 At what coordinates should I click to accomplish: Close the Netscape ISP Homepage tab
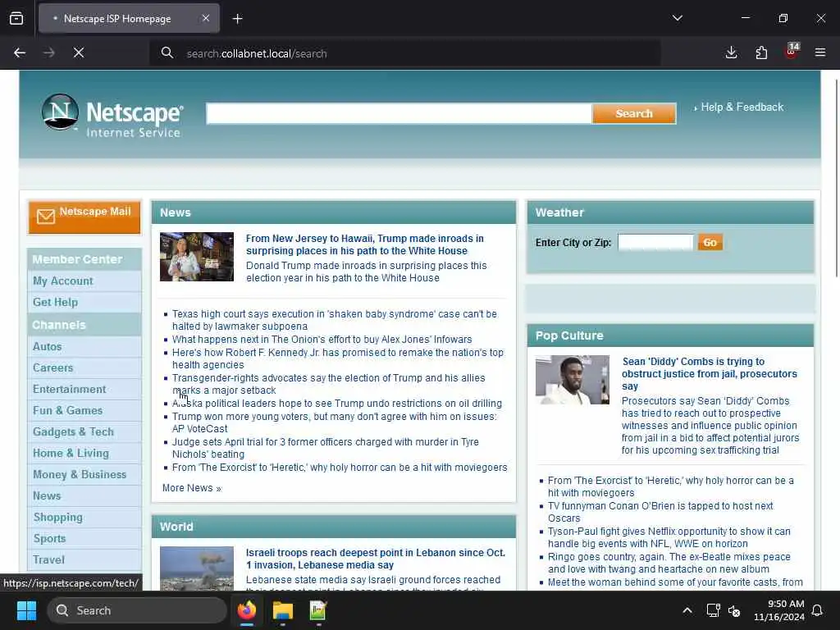206,18
